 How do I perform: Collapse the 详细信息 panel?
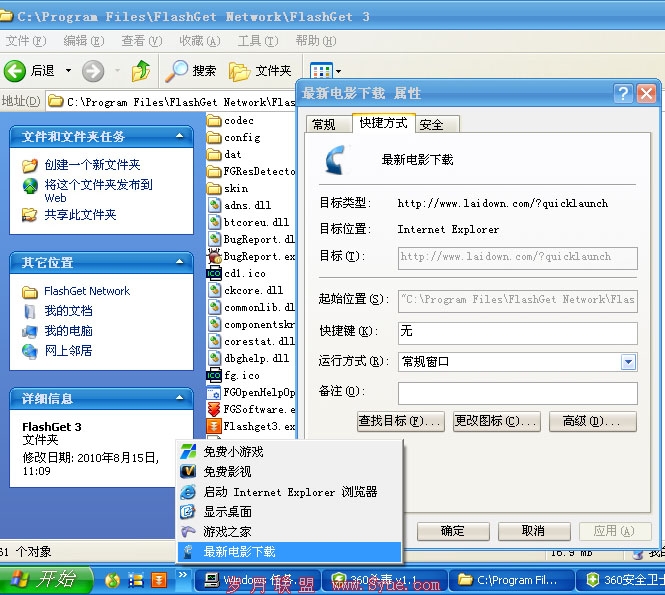click(x=180, y=398)
